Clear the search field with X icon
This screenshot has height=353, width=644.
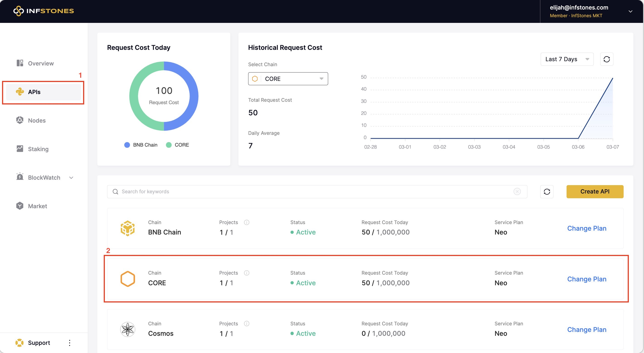coord(517,192)
